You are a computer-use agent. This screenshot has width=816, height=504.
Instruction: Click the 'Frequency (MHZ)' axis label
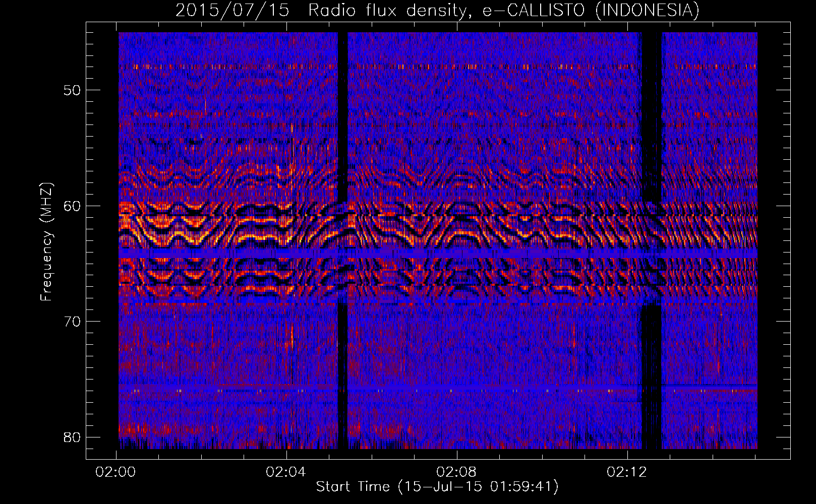pyautogui.click(x=46, y=242)
